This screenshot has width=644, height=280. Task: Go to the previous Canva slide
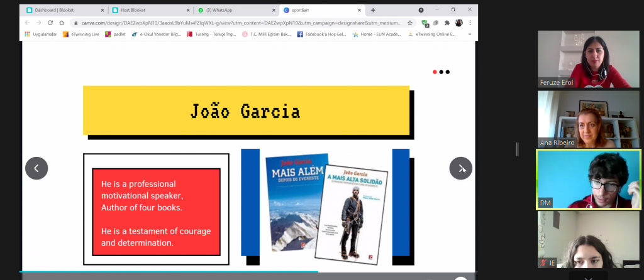(x=36, y=168)
